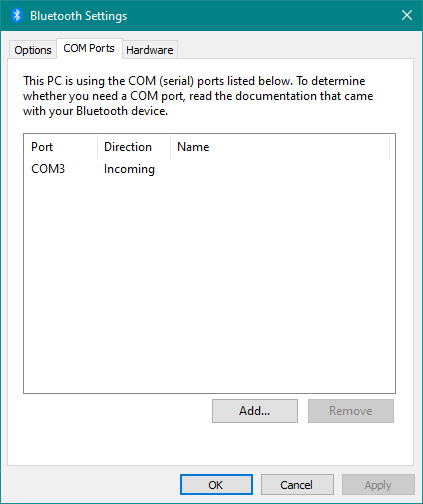Viewport: 423px width, 504px height.
Task: Sort list by Port column header
Action: tap(61, 147)
